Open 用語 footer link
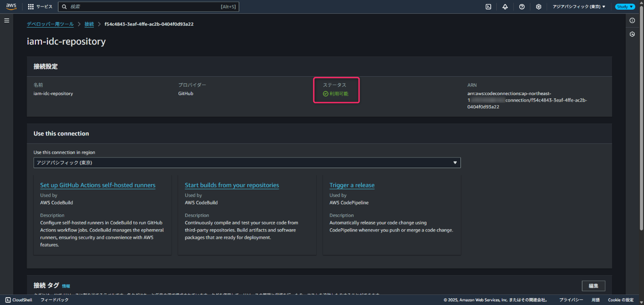644x305 pixels. coord(595,300)
